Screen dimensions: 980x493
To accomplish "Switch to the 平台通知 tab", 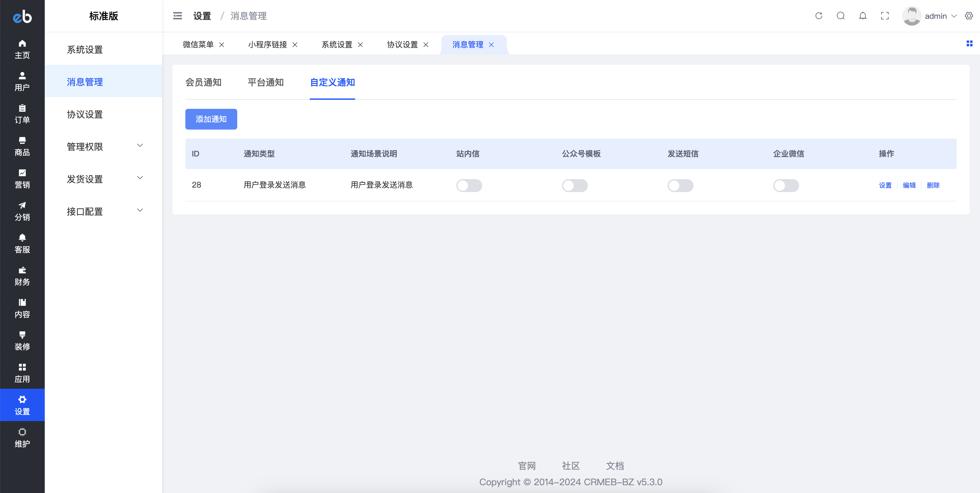I will click(x=265, y=83).
